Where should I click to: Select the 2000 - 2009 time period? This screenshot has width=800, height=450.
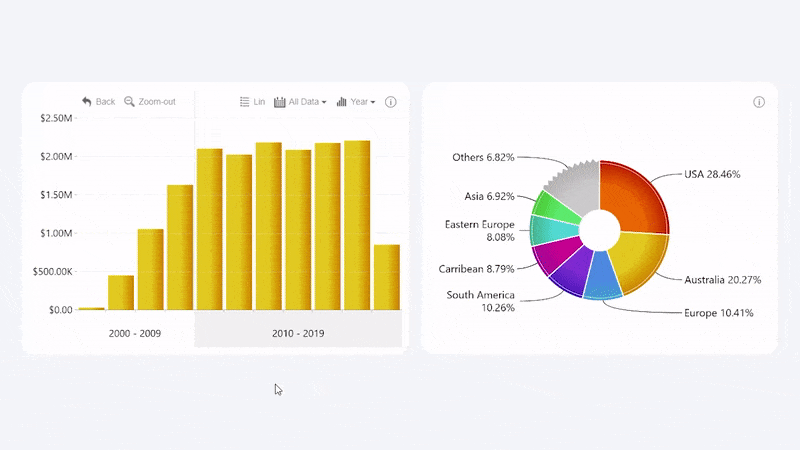point(135,332)
